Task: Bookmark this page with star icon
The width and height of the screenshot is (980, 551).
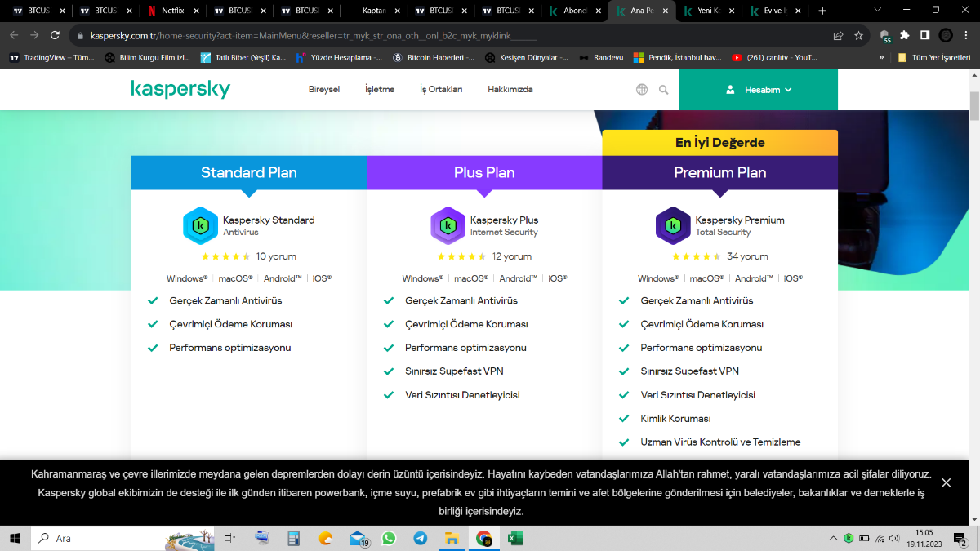Action: 859,36
